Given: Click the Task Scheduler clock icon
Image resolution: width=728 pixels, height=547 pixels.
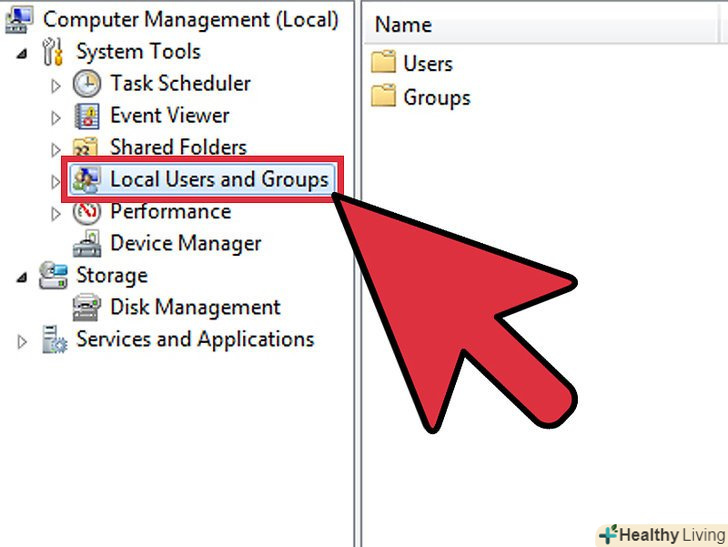Looking at the screenshot, I should click(87, 84).
